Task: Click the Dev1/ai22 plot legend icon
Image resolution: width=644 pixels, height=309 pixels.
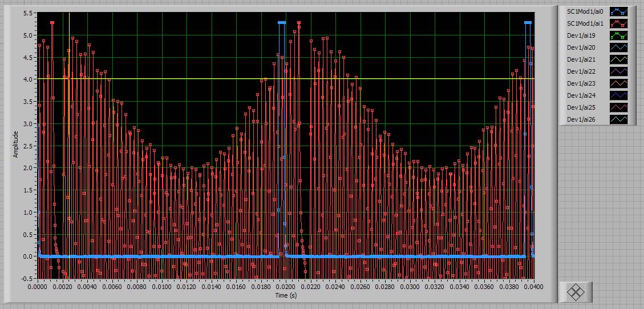Action: click(x=618, y=71)
